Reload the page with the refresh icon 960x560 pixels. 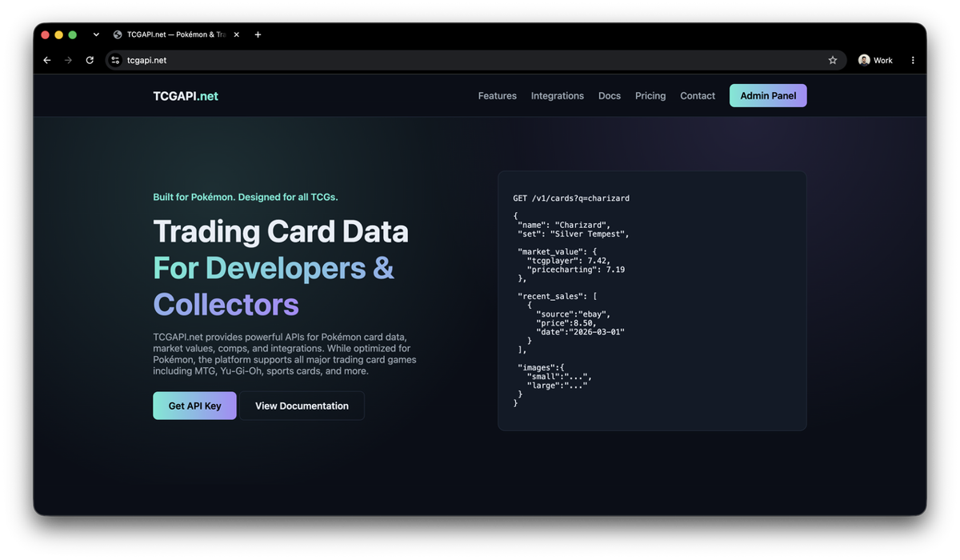[x=90, y=60]
